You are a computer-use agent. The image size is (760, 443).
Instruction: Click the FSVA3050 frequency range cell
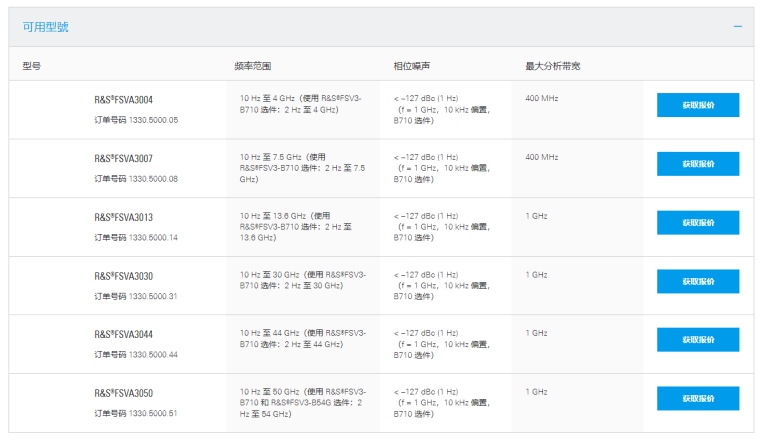coord(302,402)
